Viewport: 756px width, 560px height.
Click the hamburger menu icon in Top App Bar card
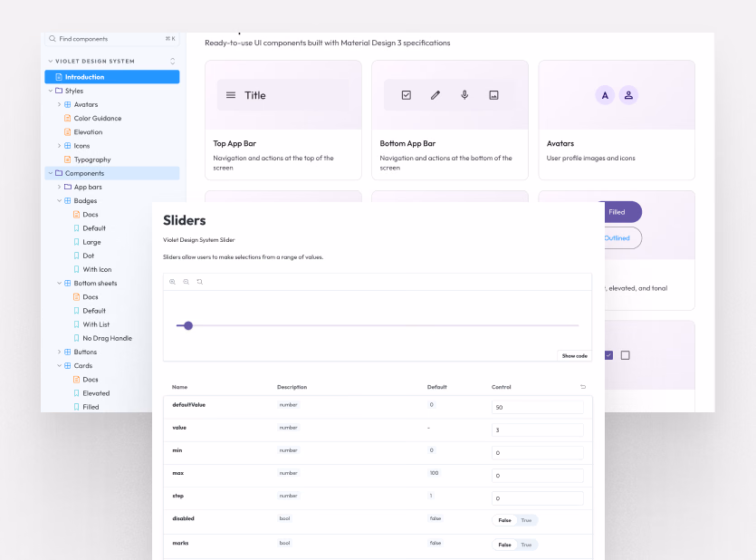[231, 95]
